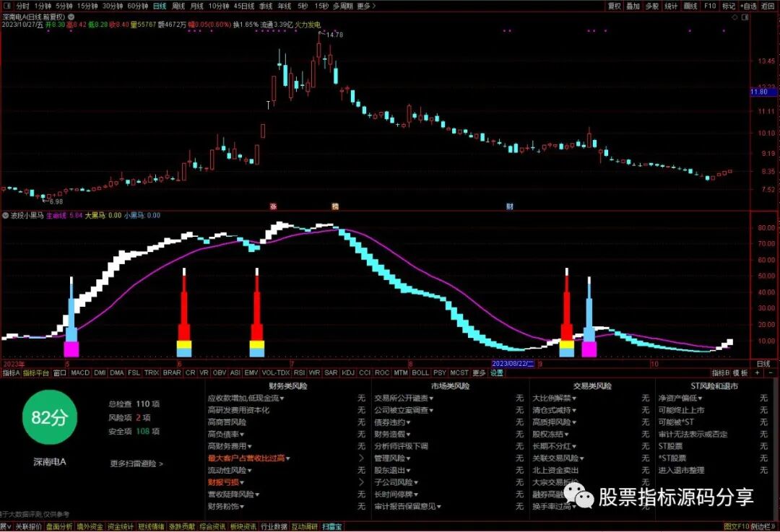Expand 高质押风险 item

click(x=554, y=422)
